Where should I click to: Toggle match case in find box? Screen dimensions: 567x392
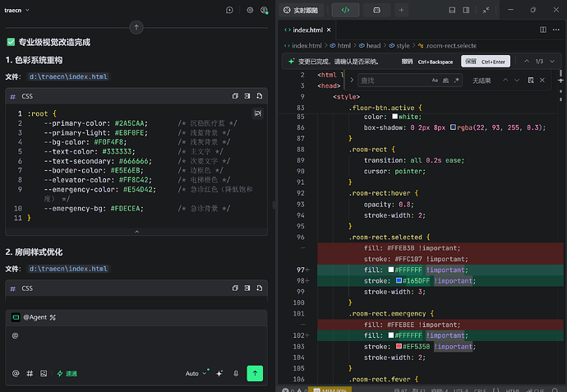[435, 81]
